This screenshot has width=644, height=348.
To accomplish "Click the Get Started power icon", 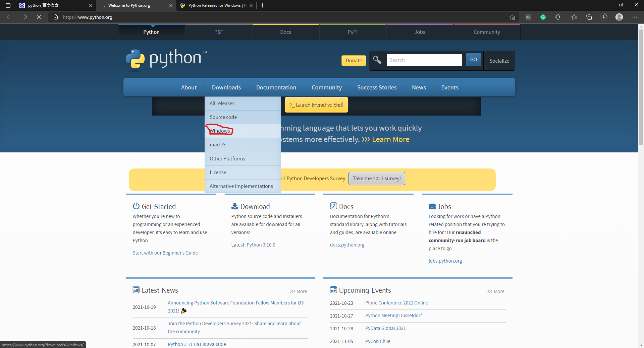I will pyautogui.click(x=136, y=206).
